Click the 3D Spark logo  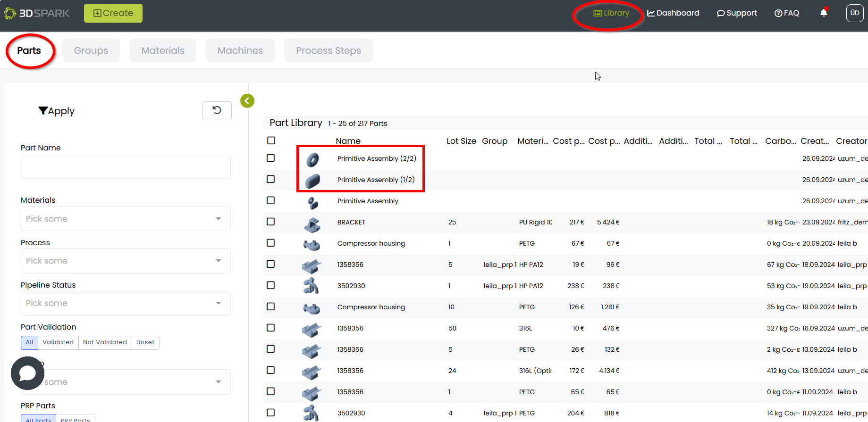(x=37, y=13)
